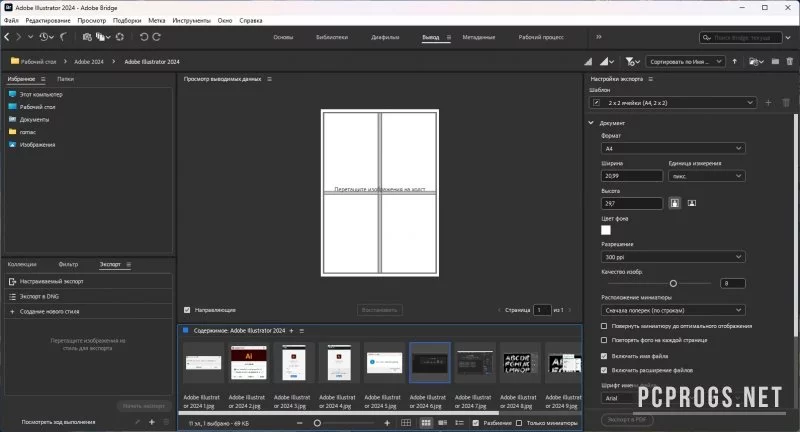Open Content panel menu icon
The width and height of the screenshot is (800, 432).
click(x=302, y=331)
